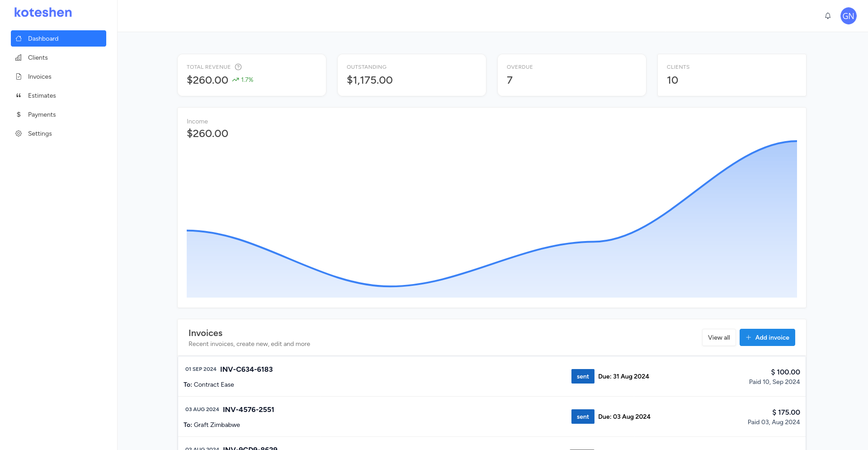Click the Outstanding $1,175.00 card
This screenshot has width=868, height=450.
(411, 75)
